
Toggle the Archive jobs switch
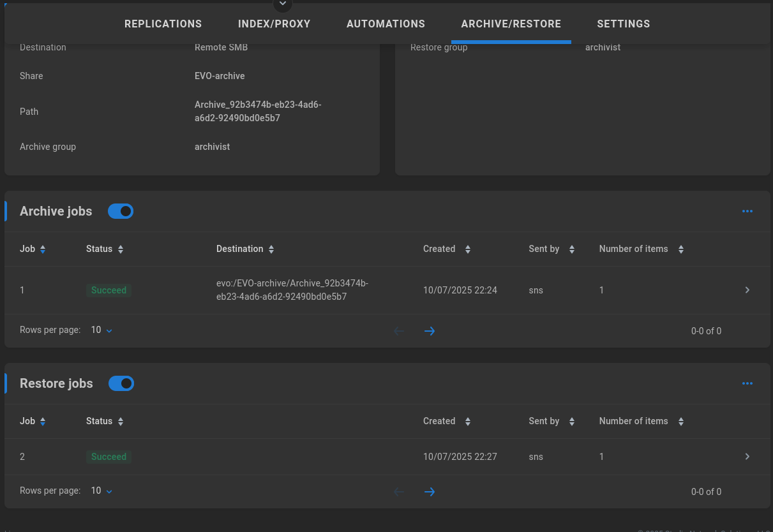(x=121, y=211)
